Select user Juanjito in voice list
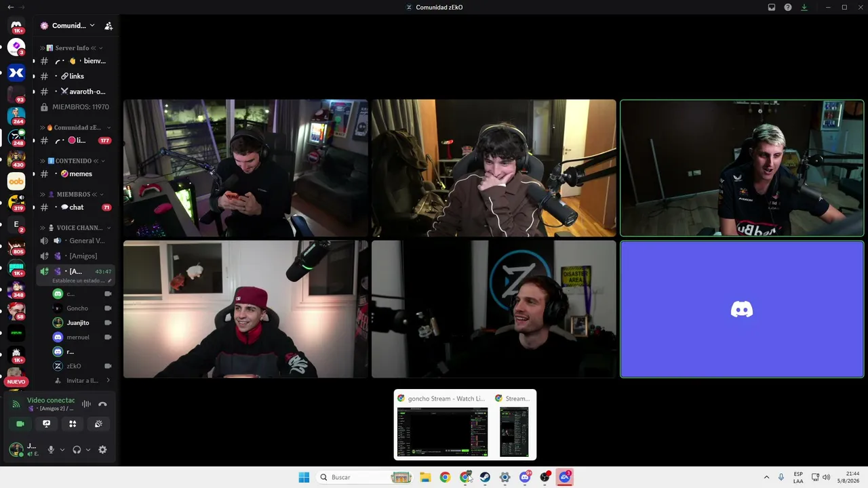868x488 pixels. (x=81, y=323)
